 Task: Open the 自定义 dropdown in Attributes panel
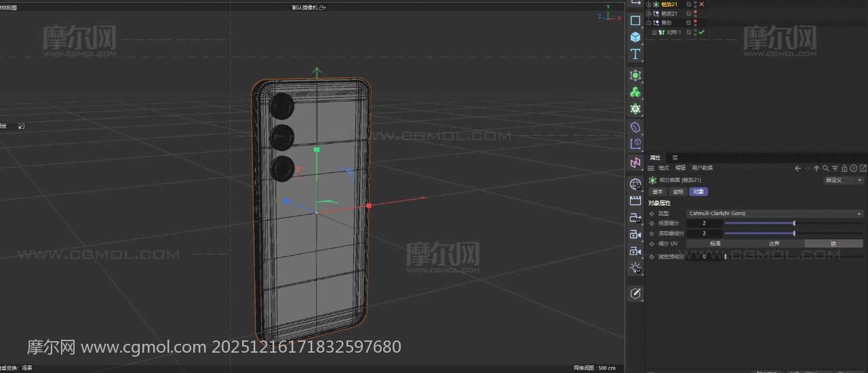(x=843, y=180)
